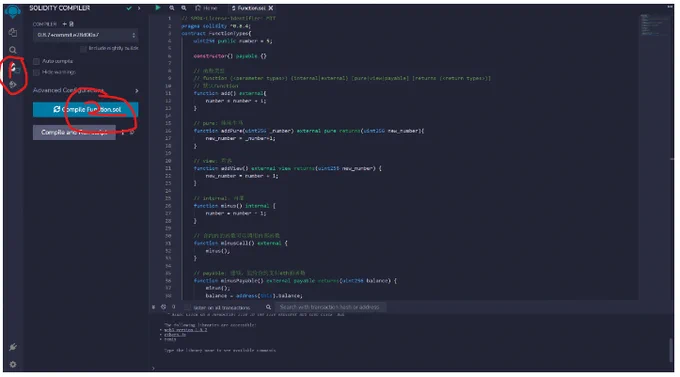This screenshot has width=680, height=377.
Task: Open the Deploy & Run Transactions sidebar icon
Action: (13, 84)
